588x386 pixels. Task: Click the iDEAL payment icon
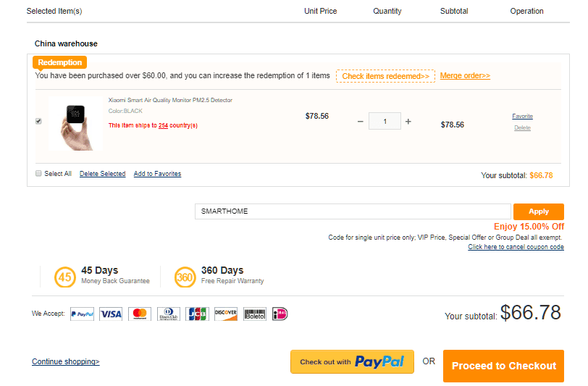point(280,314)
